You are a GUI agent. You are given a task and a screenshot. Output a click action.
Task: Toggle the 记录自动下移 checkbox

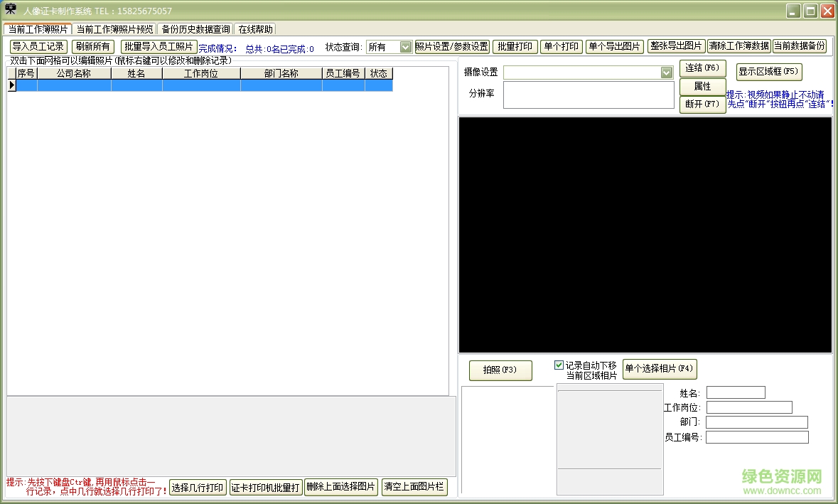click(559, 365)
